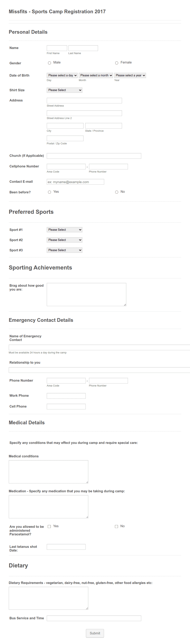Tick No for Paracetamol permission

click(x=116, y=526)
